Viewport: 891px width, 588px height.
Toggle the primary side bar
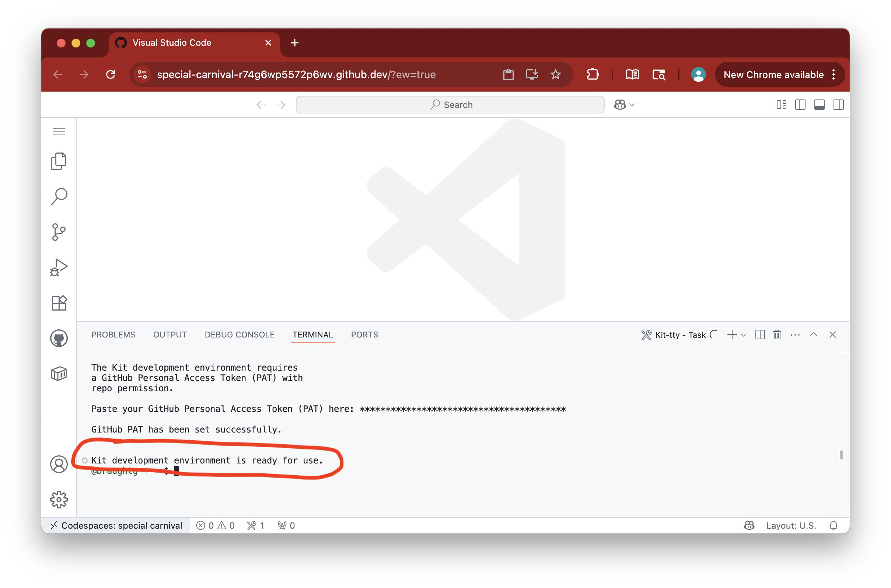click(x=800, y=105)
